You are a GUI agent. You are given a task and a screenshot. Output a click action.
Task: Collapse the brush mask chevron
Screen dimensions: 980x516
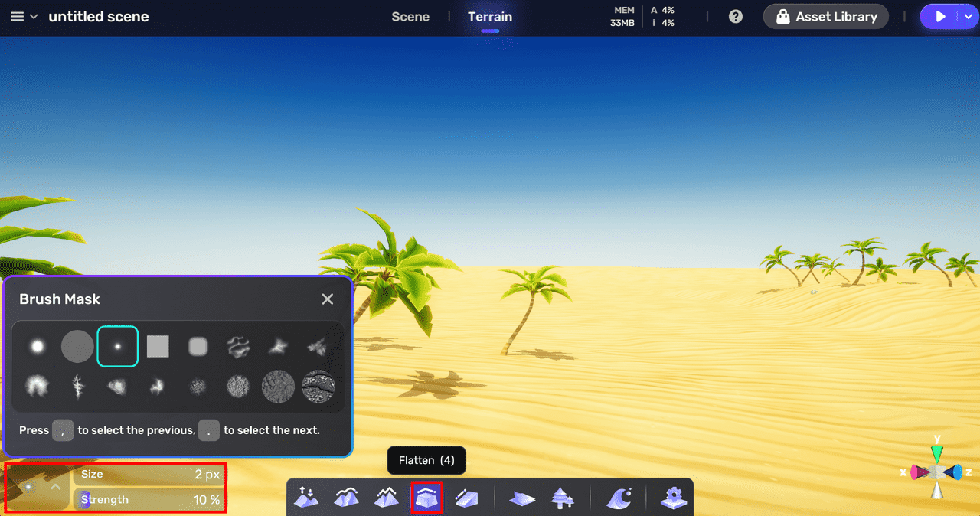(56, 486)
